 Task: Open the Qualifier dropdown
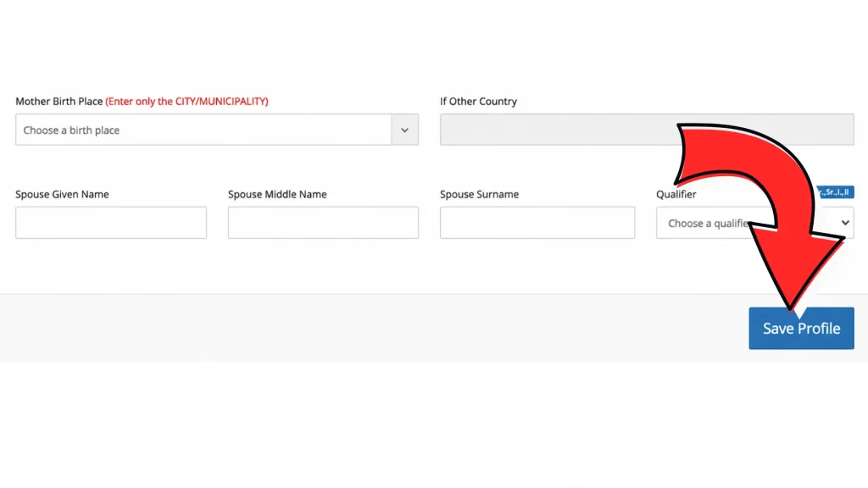coord(755,223)
